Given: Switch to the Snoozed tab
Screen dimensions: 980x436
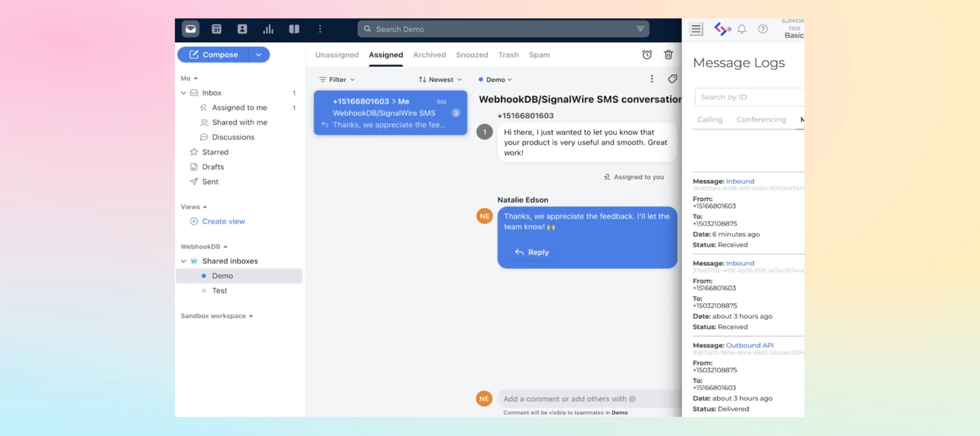Looking at the screenshot, I should [x=472, y=54].
